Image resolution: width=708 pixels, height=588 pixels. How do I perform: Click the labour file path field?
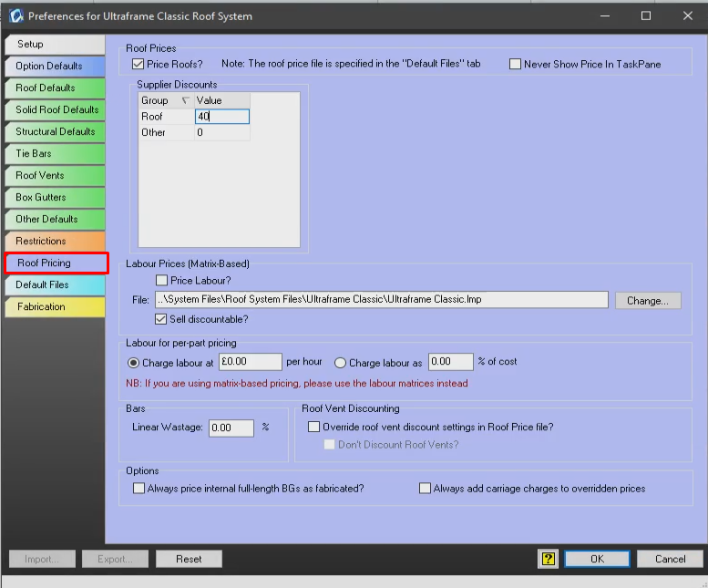(x=382, y=299)
